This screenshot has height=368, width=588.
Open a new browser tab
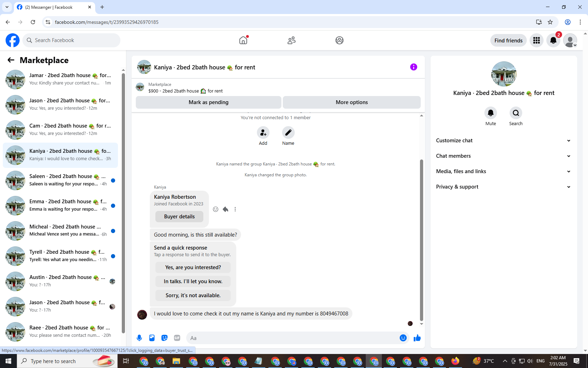(x=102, y=7)
